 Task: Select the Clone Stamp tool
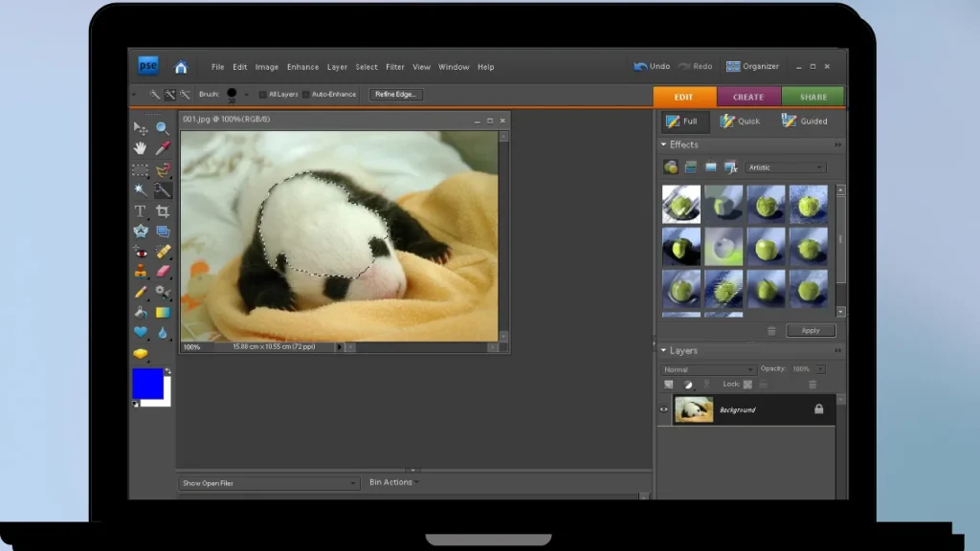(x=140, y=271)
